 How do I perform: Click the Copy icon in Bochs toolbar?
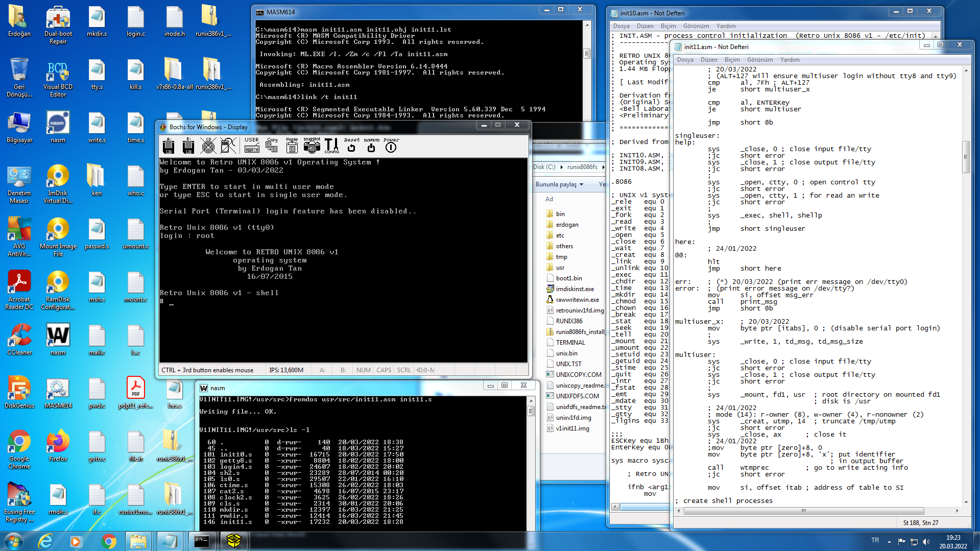[x=272, y=146]
